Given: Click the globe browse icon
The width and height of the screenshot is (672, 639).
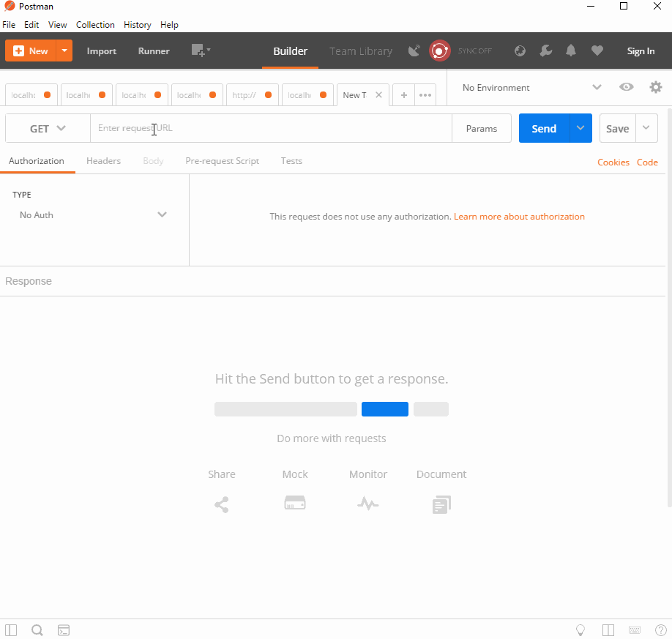Looking at the screenshot, I should point(520,51).
